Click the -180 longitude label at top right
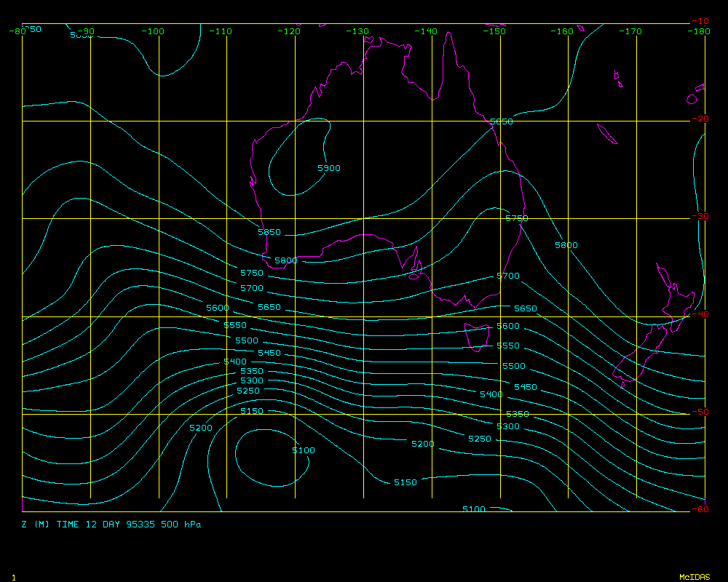This screenshot has height=582, width=728. tap(699, 31)
